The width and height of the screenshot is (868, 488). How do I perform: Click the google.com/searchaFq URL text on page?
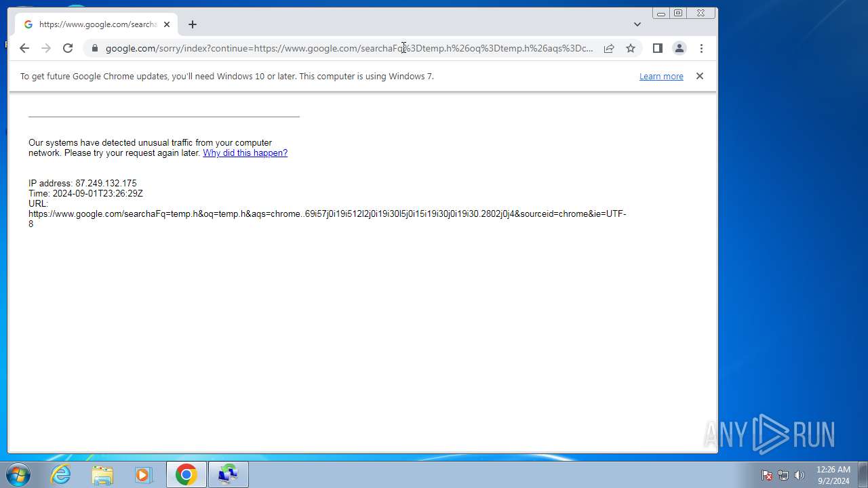coord(327,219)
